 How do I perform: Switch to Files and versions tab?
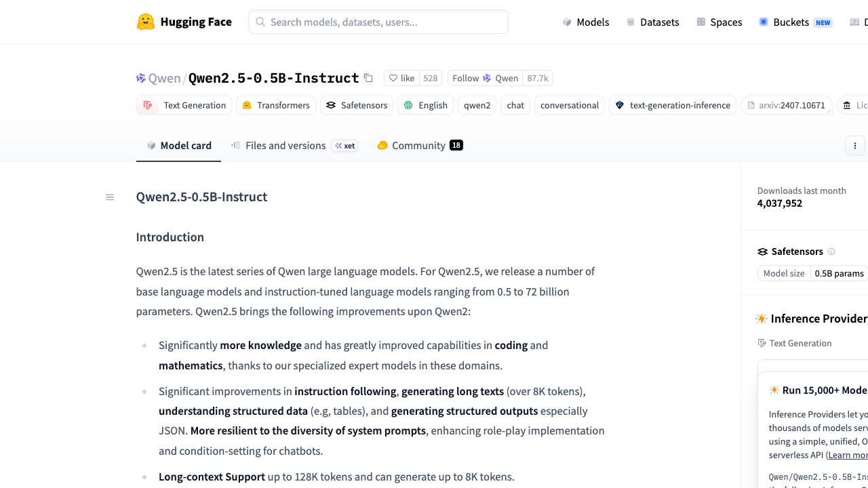(294, 145)
